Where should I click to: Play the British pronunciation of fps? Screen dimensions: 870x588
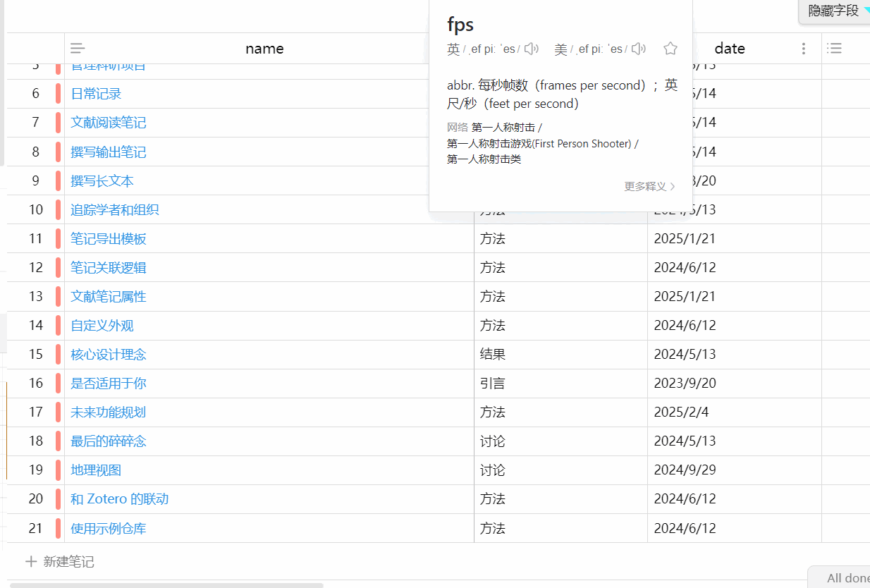coord(531,49)
